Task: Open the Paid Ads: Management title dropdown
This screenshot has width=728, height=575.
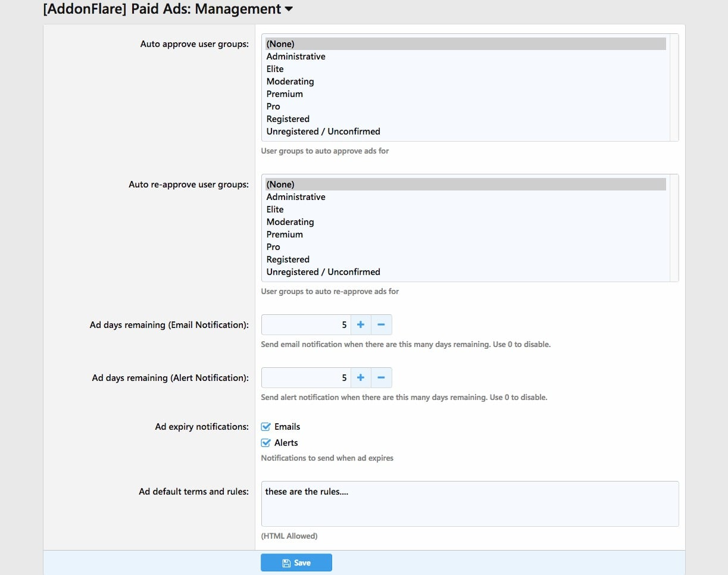Action: click(x=289, y=10)
